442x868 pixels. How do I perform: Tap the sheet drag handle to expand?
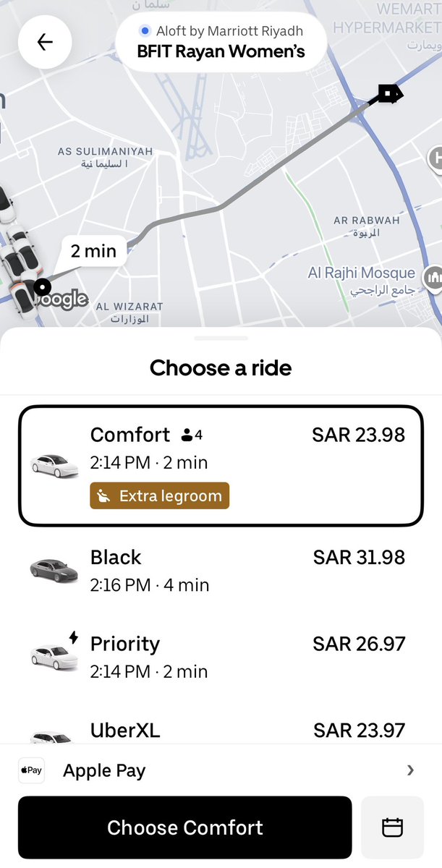[221, 338]
